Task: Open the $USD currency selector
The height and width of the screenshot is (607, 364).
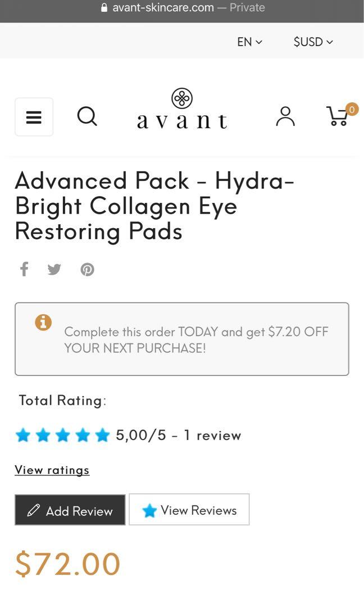Action: click(312, 42)
